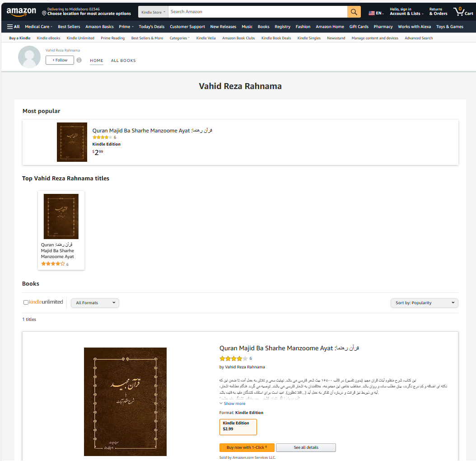
Task: Expand description with Show more
Action: click(232, 404)
